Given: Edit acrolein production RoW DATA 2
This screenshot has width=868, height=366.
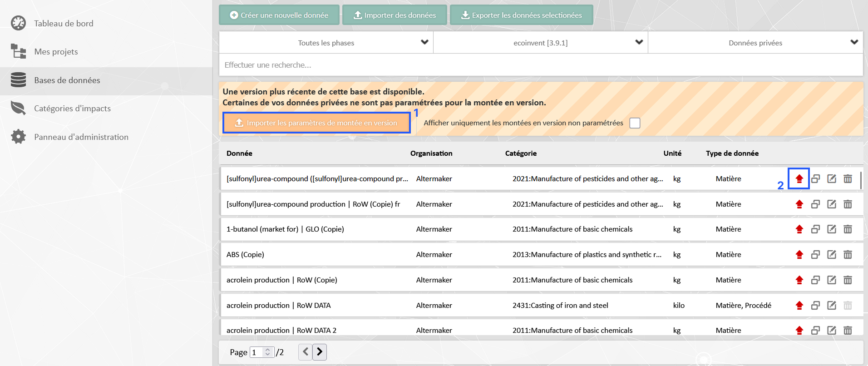Looking at the screenshot, I should point(832,330).
